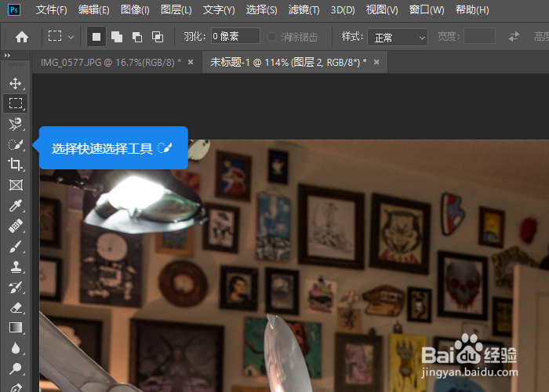Viewport: 549px width, 392px height.
Task: Open the 文字(Y) menu
Action: pyautogui.click(x=219, y=9)
